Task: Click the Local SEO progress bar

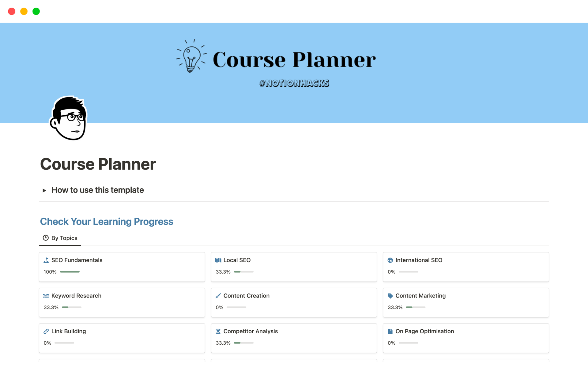Action: [244, 272]
